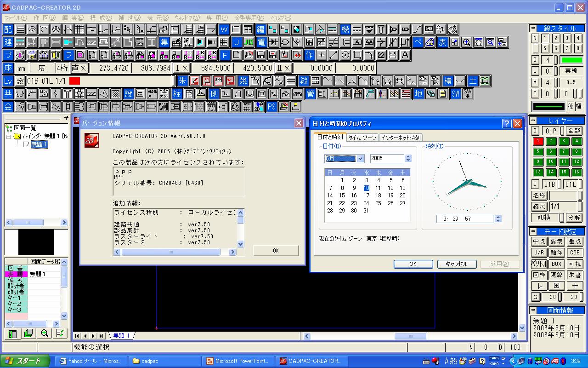Image resolution: width=588 pixels, height=368 pixels.
Task: Toggle the 垂点 perpendicular snap mode
Action: coord(575,241)
